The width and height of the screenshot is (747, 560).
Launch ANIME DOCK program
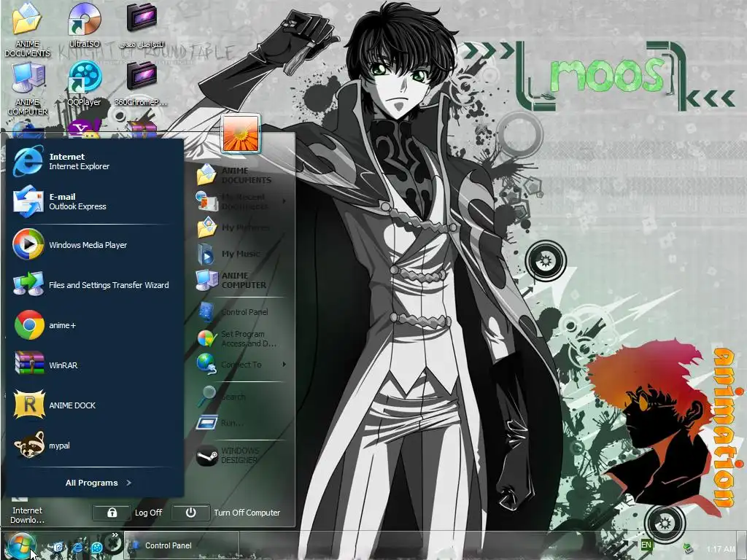pos(94,405)
